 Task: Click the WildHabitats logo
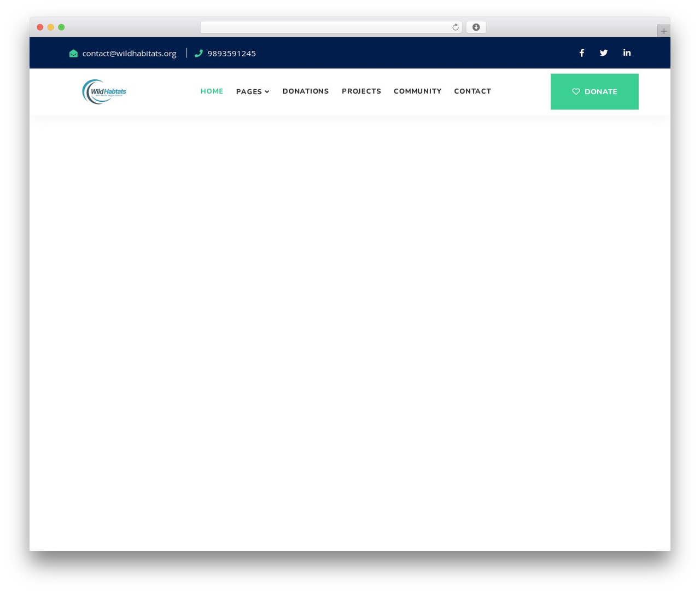coord(104,91)
